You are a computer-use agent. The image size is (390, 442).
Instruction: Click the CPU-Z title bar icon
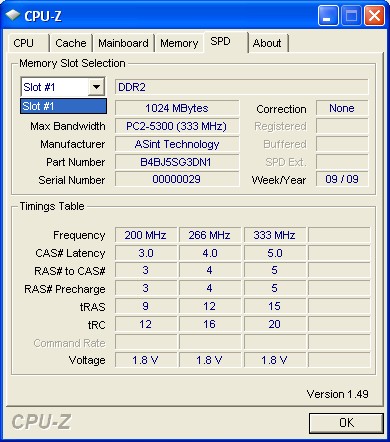tap(13, 15)
